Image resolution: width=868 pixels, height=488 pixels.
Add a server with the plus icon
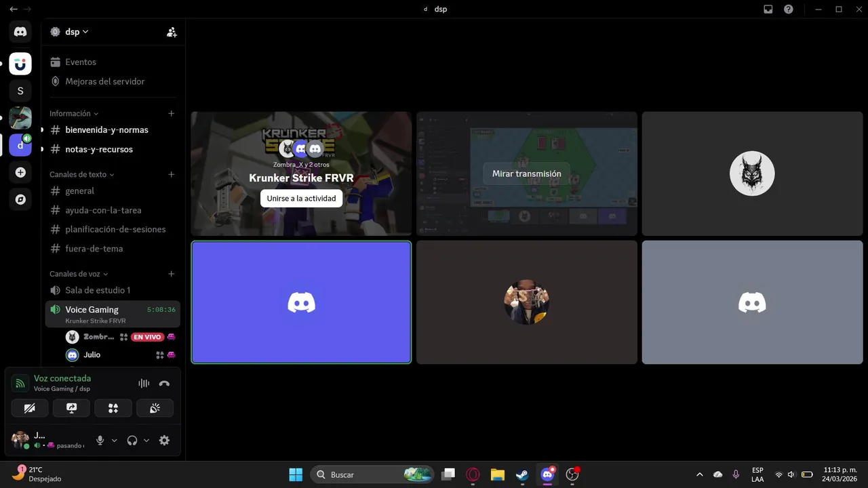pos(20,172)
